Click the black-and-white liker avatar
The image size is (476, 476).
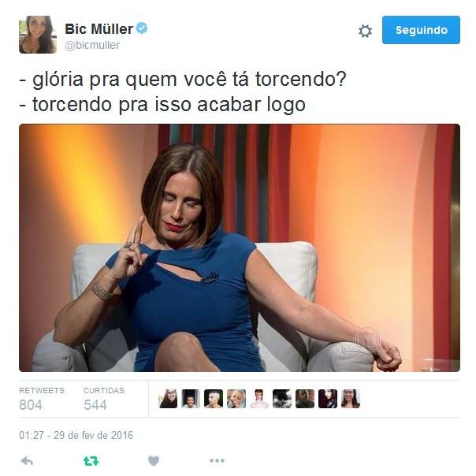[x=282, y=399]
